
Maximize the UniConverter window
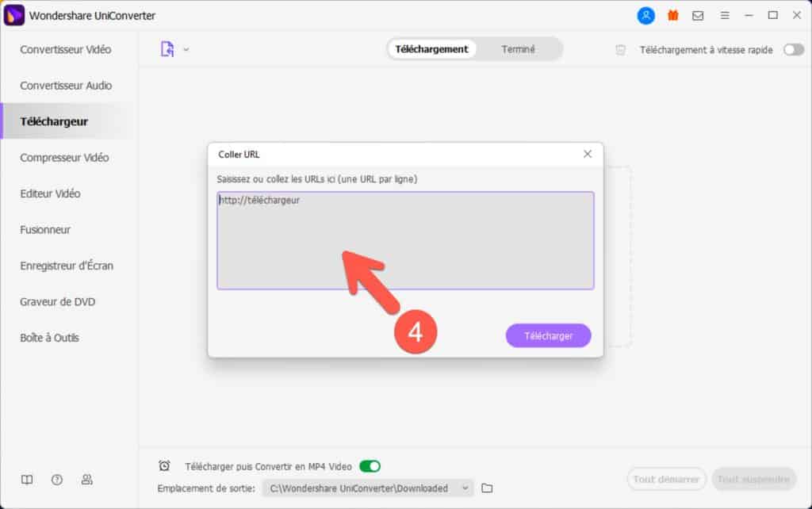coord(772,16)
